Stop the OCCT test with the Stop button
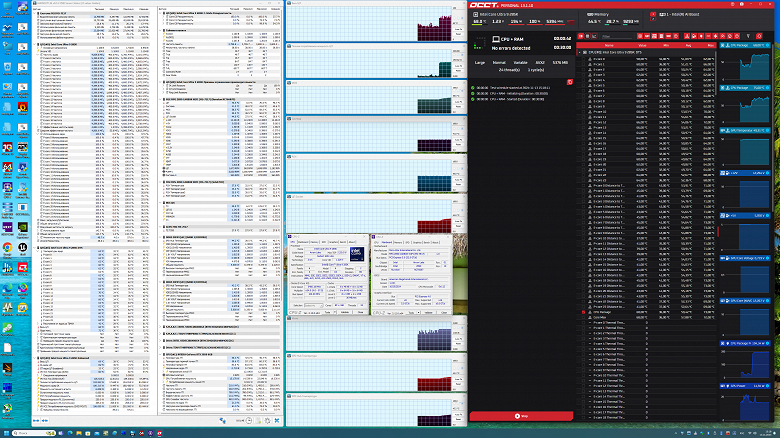Image resolution: width=780 pixels, height=438 pixels. (521, 416)
